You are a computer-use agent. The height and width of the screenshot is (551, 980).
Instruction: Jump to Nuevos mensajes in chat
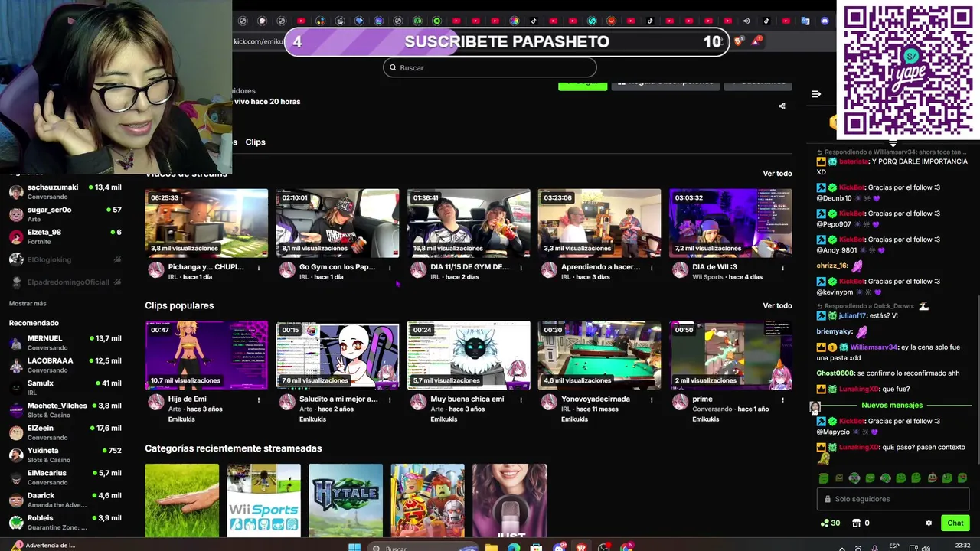point(892,406)
